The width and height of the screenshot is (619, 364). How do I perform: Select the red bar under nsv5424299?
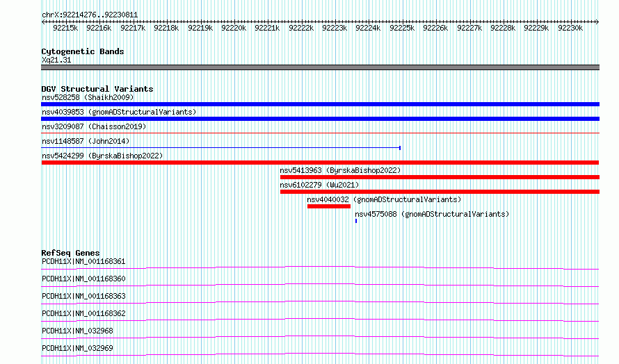point(320,163)
